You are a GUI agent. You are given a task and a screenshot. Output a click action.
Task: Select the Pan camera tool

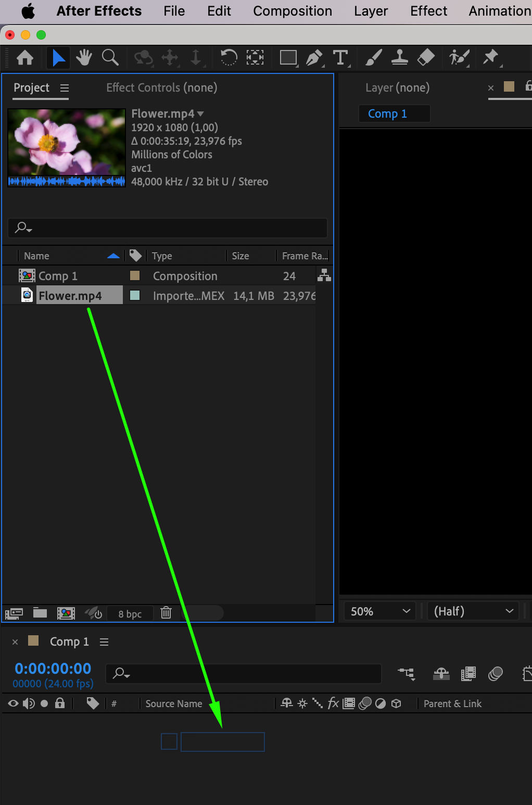(x=170, y=57)
